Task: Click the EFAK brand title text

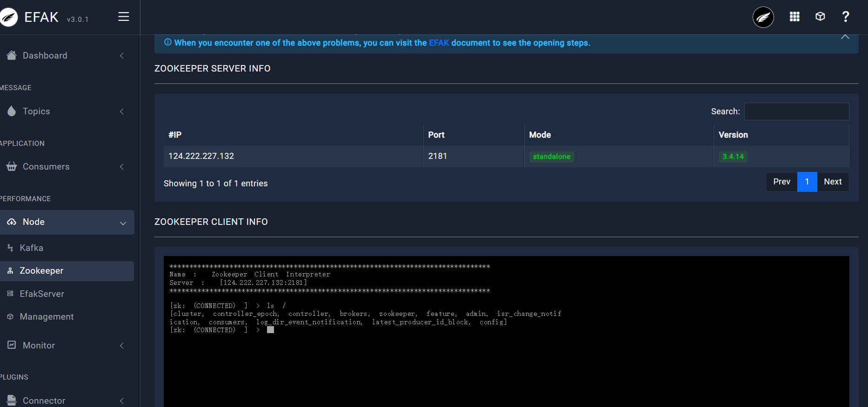Action: coord(41,17)
